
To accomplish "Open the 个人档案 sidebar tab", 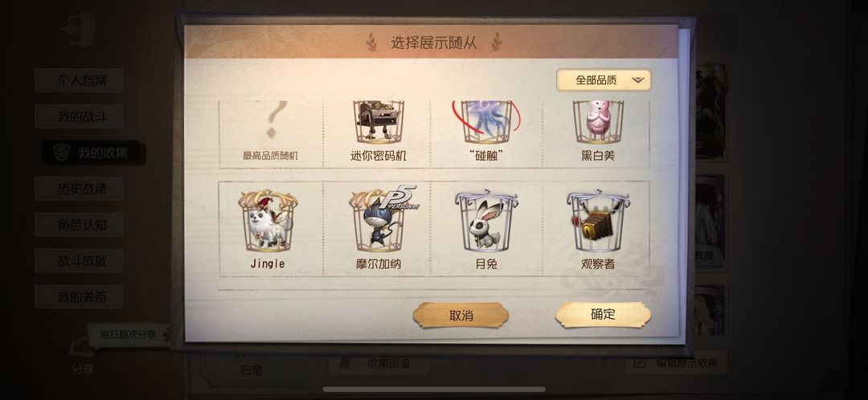I will tap(79, 81).
